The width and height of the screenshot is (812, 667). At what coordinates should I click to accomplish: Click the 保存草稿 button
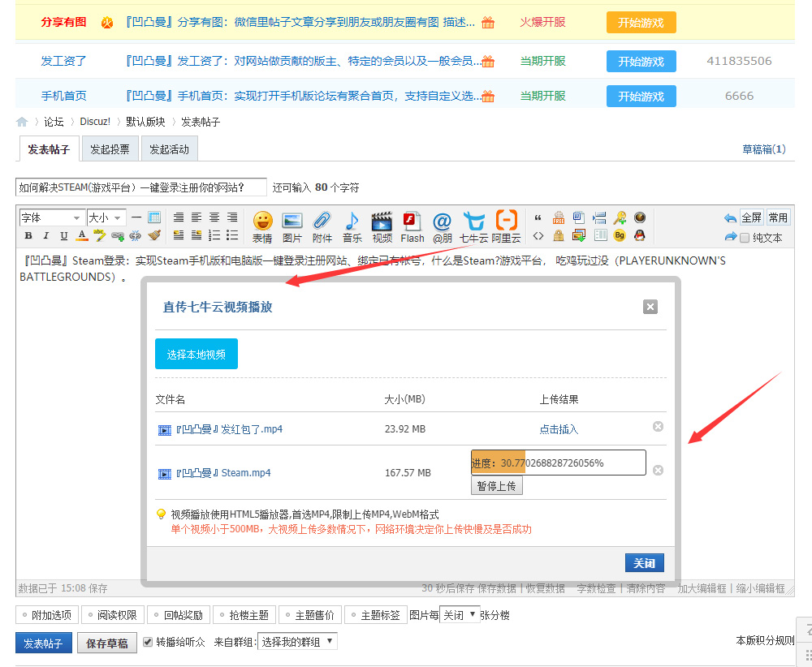(x=107, y=643)
